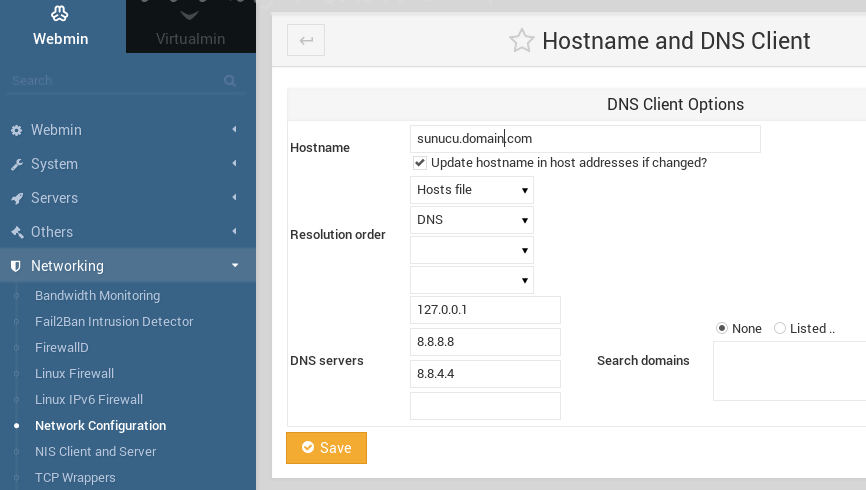Open the Hosts file resolution order dropdown
Screen dimensions: 866x490
471,190
